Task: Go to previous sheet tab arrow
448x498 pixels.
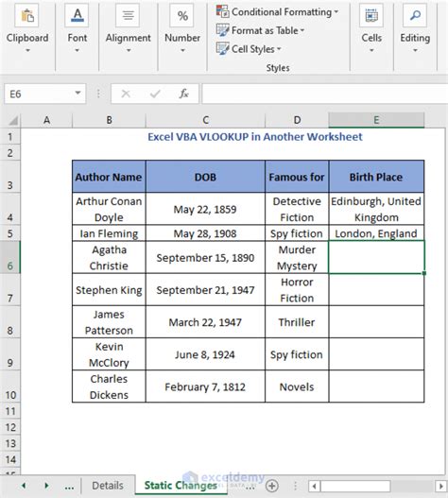Action: [24, 486]
